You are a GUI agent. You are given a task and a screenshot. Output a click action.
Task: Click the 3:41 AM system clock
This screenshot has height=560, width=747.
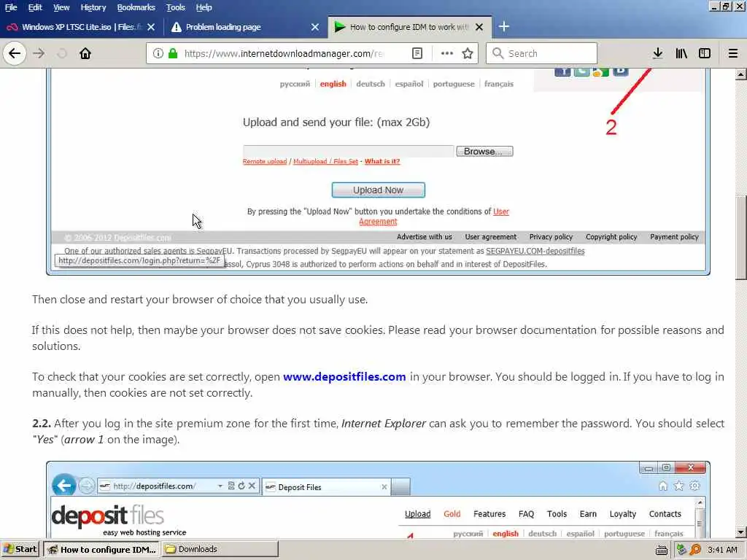pos(723,550)
